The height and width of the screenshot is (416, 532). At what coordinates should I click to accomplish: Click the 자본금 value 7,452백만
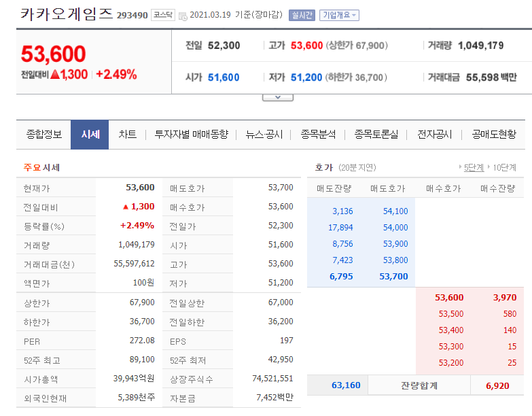click(274, 398)
